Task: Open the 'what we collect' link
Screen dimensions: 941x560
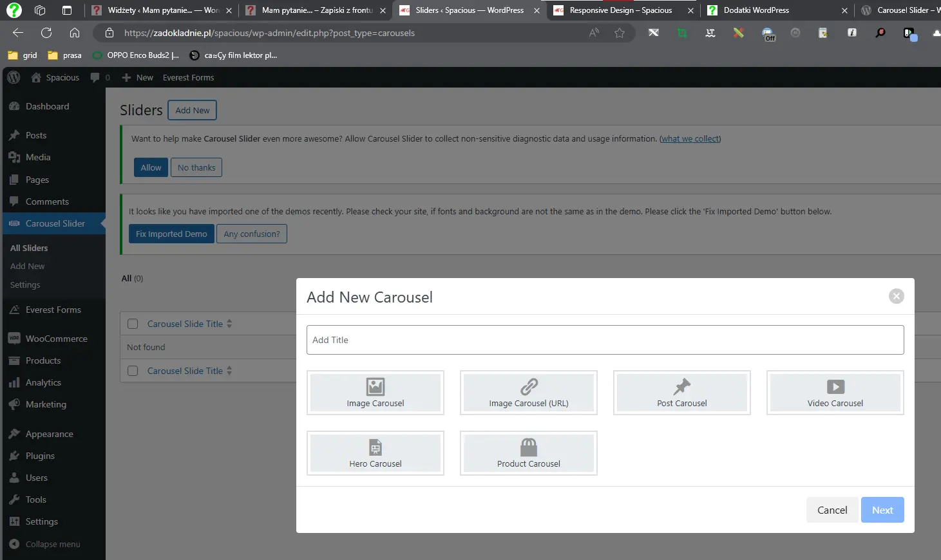Action: (x=690, y=138)
